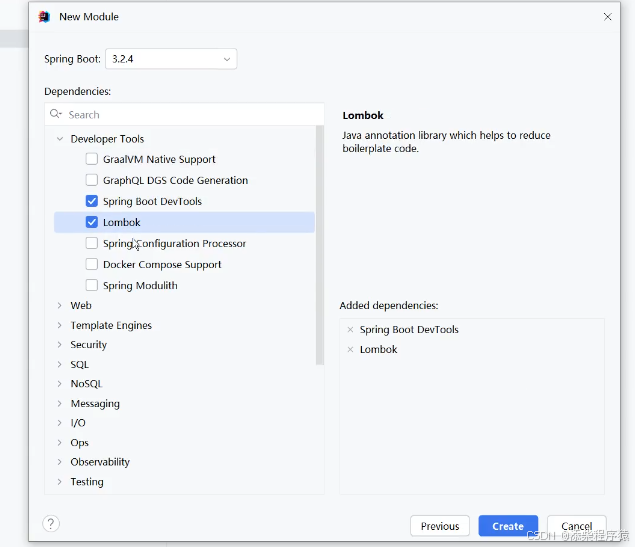
Task: Click the Previous button
Action: pyautogui.click(x=440, y=526)
